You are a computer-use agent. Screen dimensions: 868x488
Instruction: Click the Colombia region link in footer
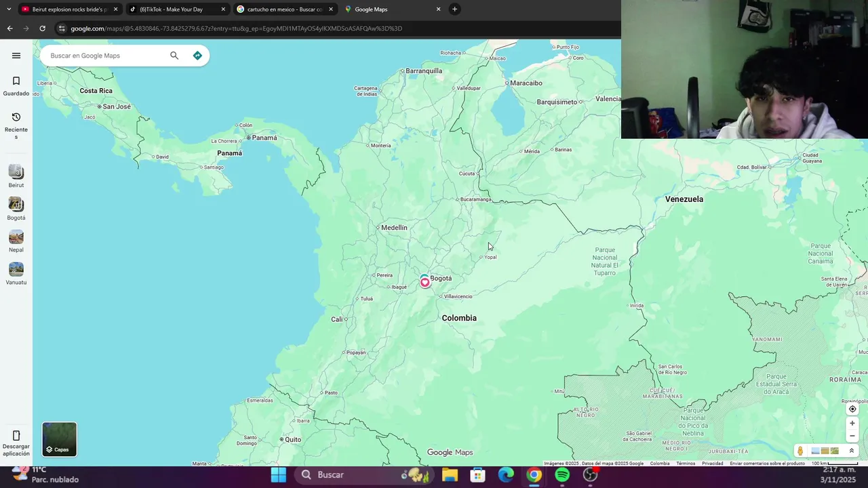click(x=660, y=464)
